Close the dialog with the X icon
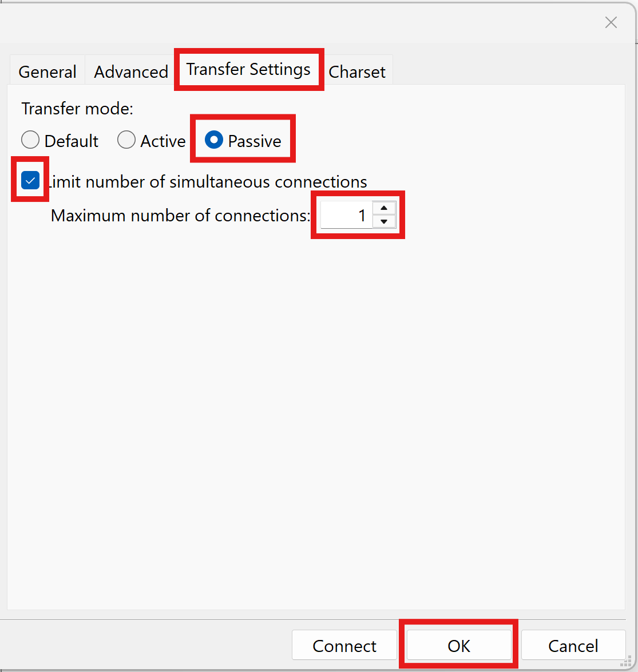The height and width of the screenshot is (672, 638). (611, 22)
